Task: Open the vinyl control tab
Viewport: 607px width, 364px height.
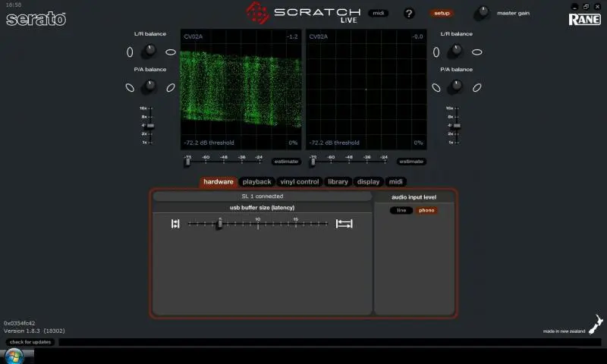Action: click(x=299, y=182)
